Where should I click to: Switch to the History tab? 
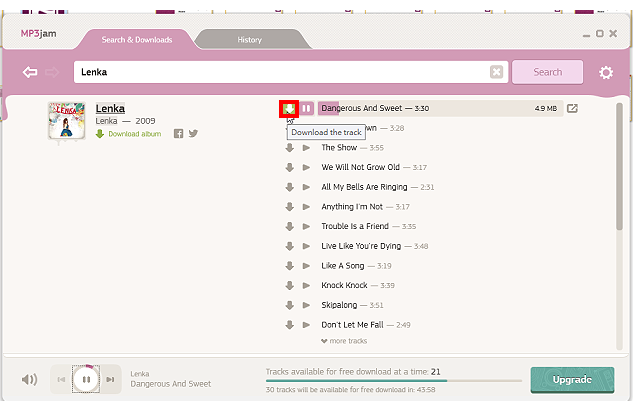[249, 40]
